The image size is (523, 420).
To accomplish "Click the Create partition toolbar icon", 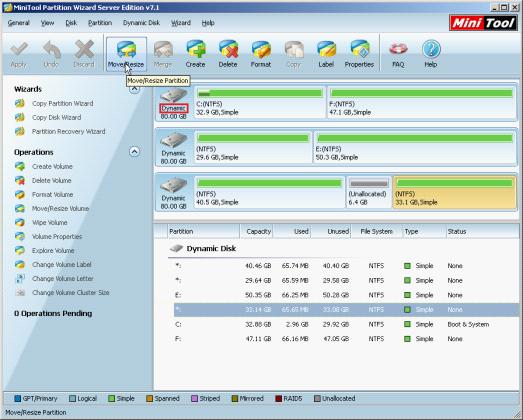I will click(195, 54).
